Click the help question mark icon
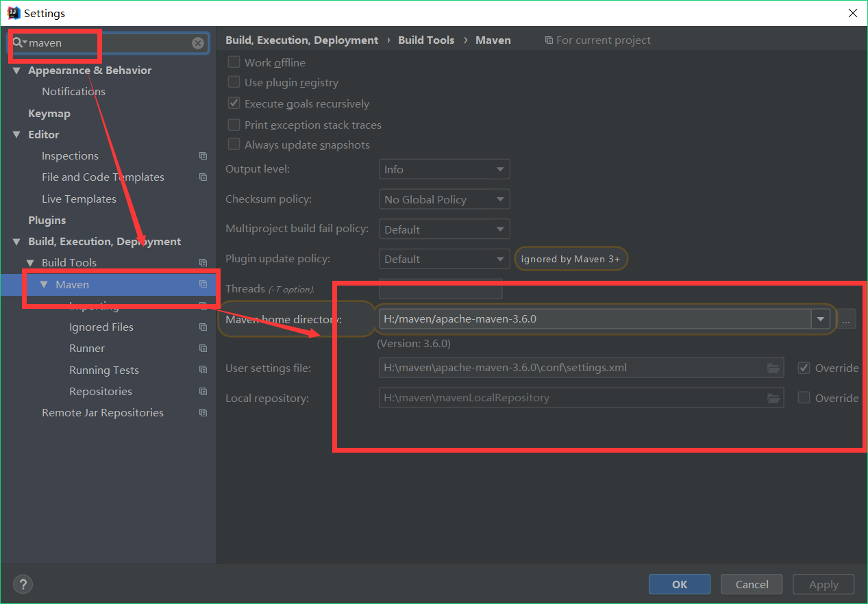The width and height of the screenshot is (868, 604). point(23,584)
